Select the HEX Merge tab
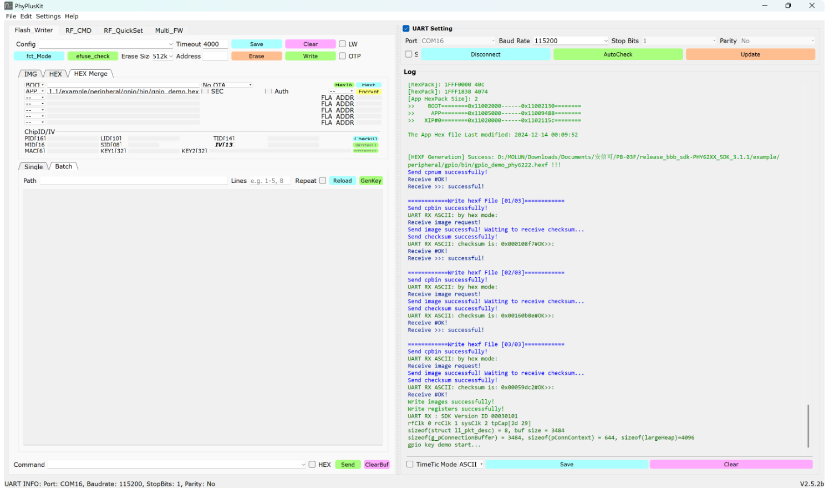Image resolution: width=834 pixels, height=504 pixels. coord(91,73)
